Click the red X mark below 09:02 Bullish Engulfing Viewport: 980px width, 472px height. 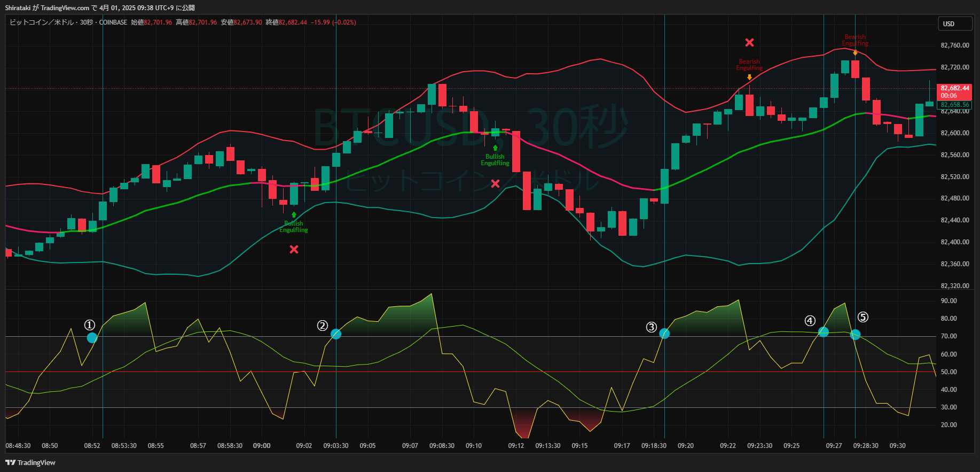[294, 249]
